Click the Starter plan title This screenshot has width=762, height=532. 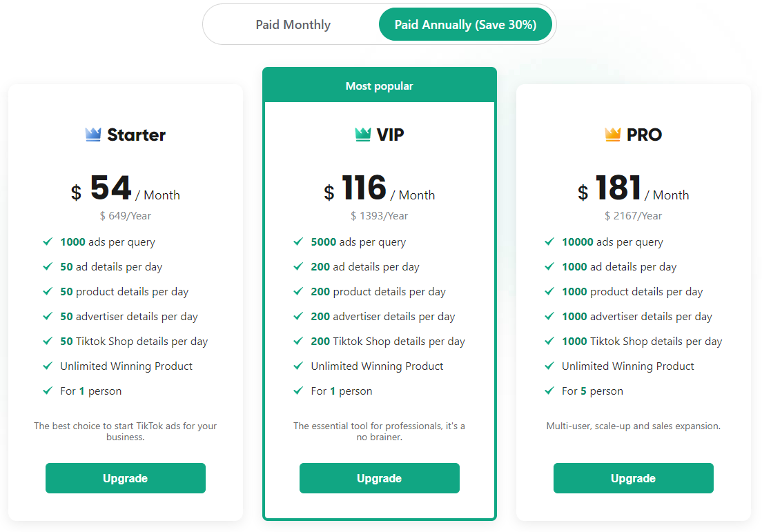[136, 135]
